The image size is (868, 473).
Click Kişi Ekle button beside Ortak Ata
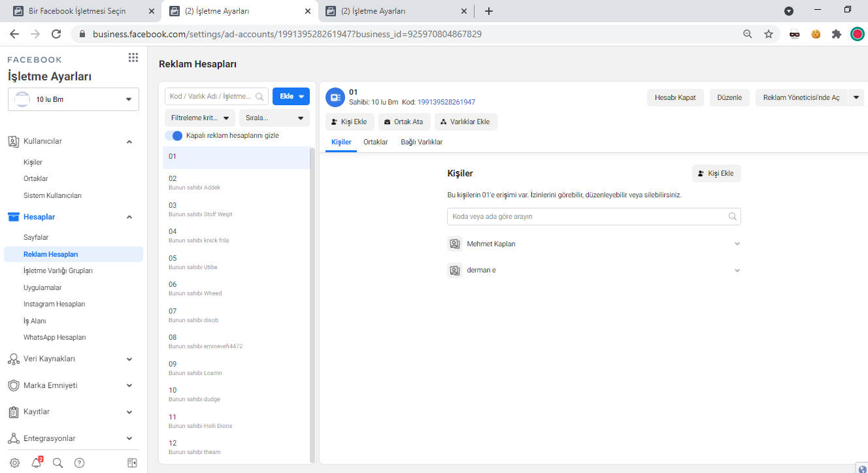click(x=350, y=122)
